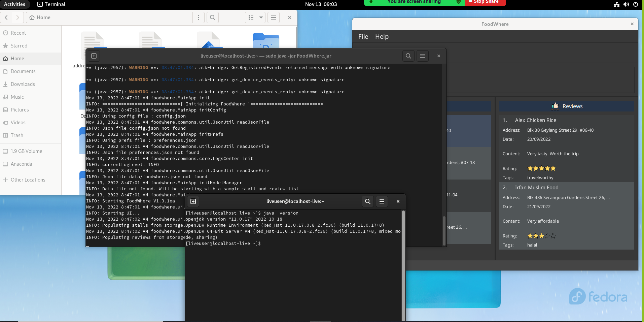Open Anaconda volume in Files sidebar
Viewport: 644px width, 322px height.
[x=31, y=164]
